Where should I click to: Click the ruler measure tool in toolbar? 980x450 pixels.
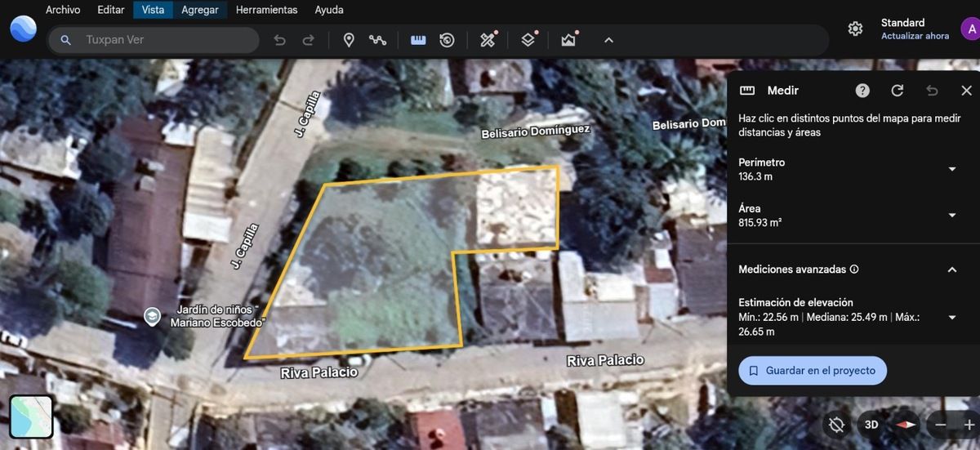tap(418, 40)
